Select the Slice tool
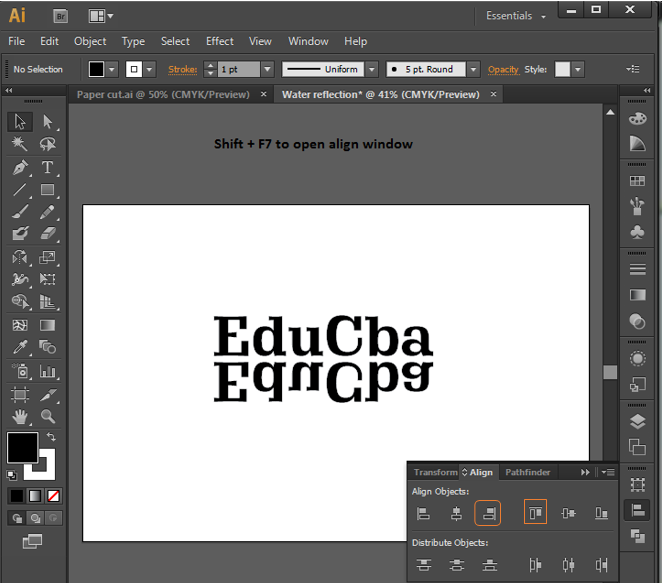662x583 pixels. (48, 395)
